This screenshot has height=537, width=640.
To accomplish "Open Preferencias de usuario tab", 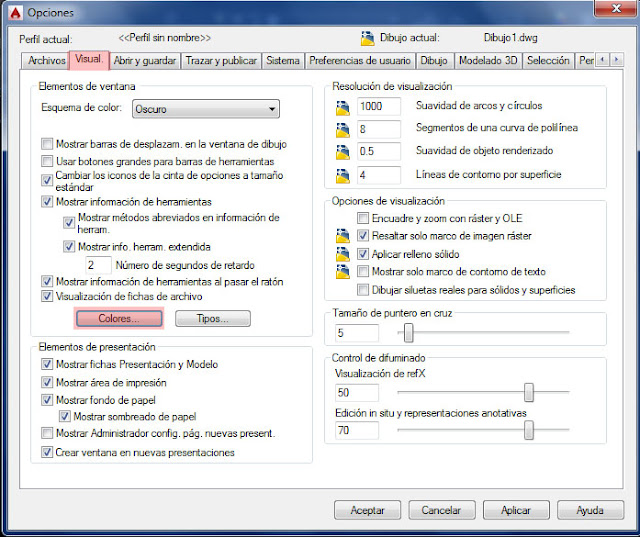I will (x=360, y=61).
